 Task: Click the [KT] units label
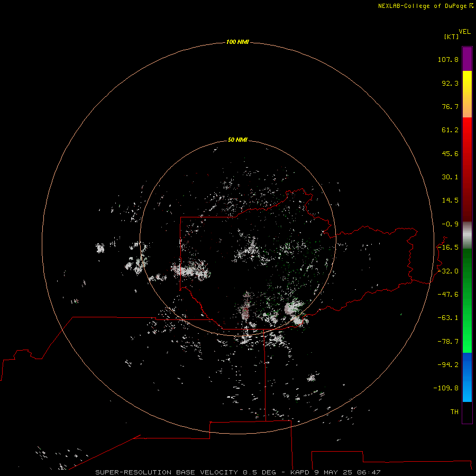pyautogui.click(x=451, y=36)
